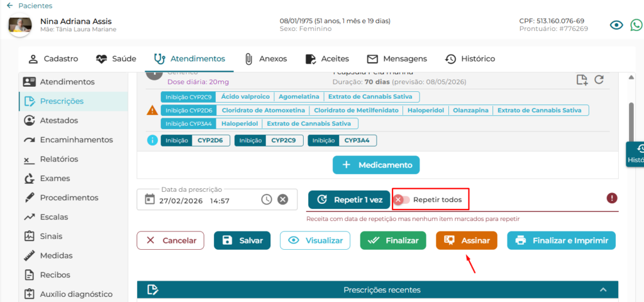Open Medidas in the sidebar
This screenshot has height=302, width=644.
pos(74,255)
